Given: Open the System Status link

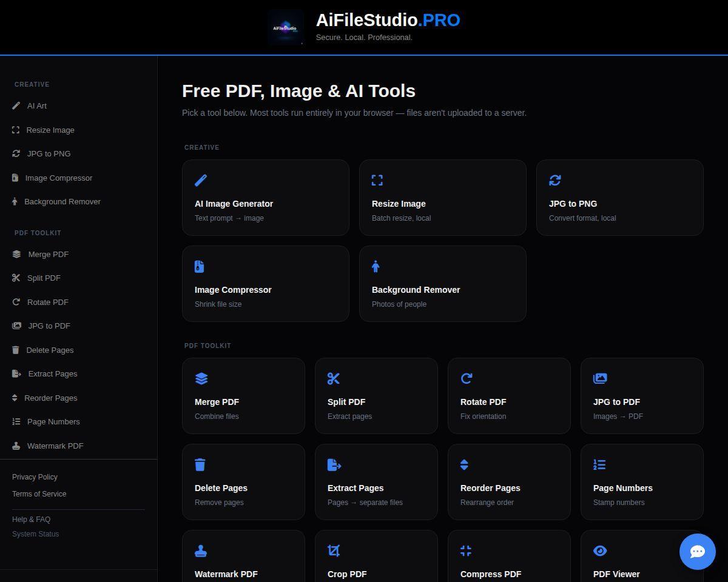Looking at the screenshot, I should tap(36, 534).
